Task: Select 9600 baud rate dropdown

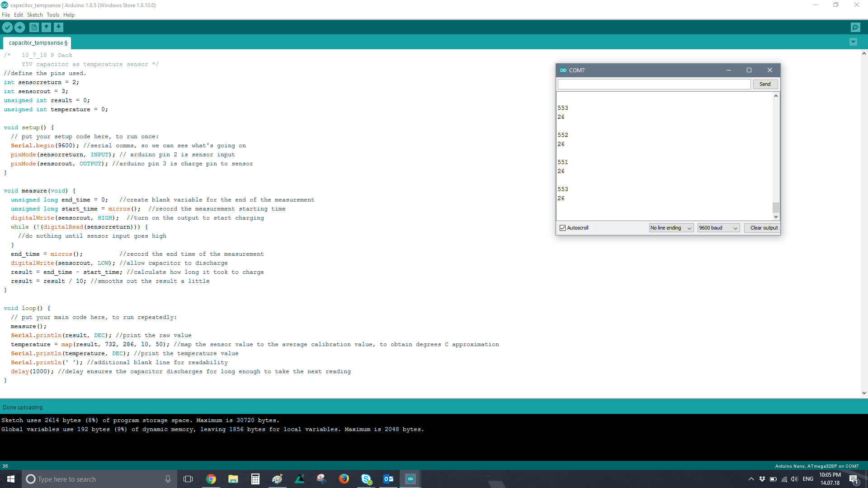Action: (717, 228)
